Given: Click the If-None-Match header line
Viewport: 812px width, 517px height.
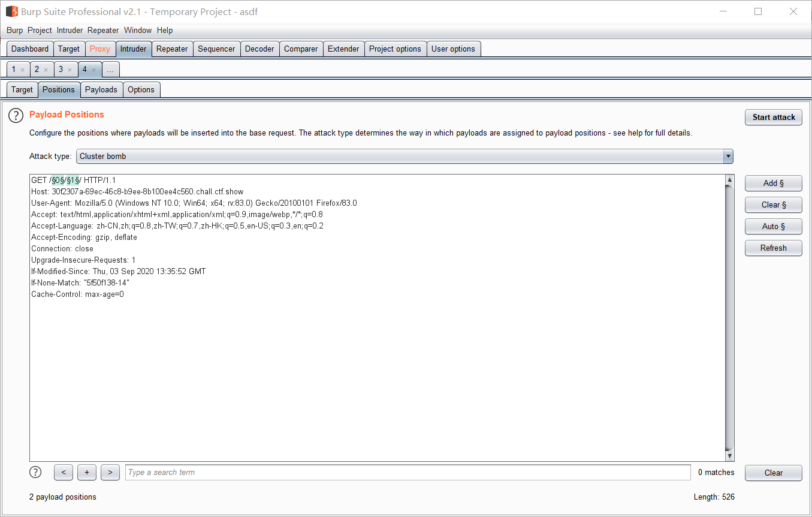Looking at the screenshot, I should pos(80,283).
